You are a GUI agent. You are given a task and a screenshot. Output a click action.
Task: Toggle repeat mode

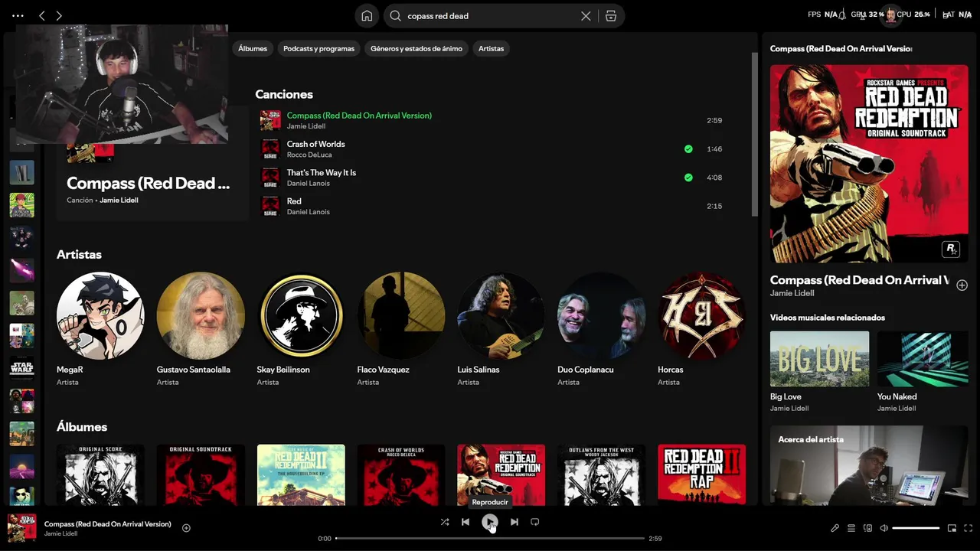535,522
